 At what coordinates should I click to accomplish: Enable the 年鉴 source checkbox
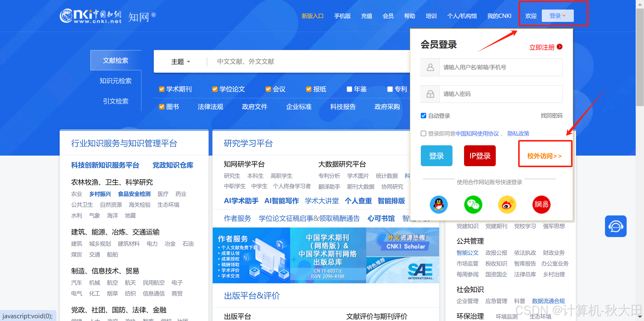[x=349, y=89]
